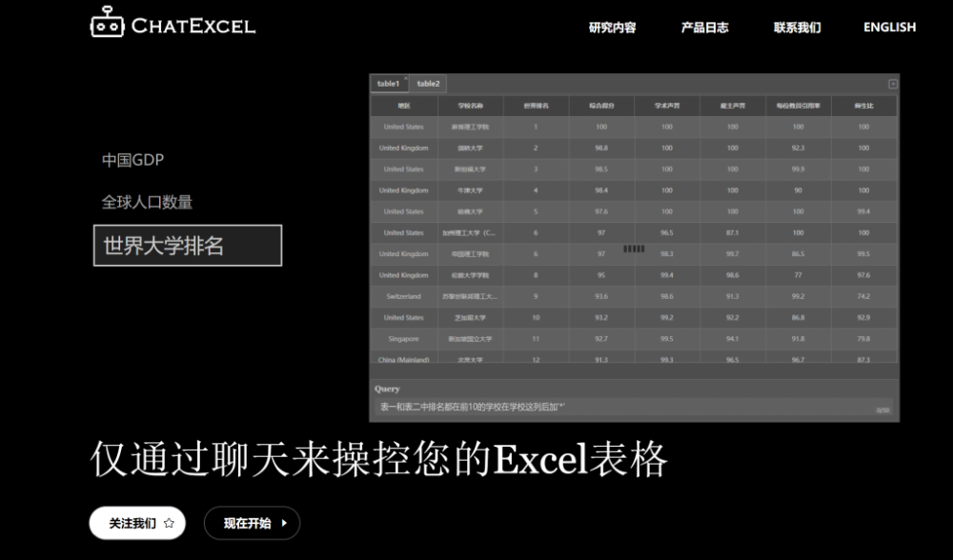Click the 麻省理工学院 cell
Viewport: 953px width, 560px height.
click(x=471, y=127)
